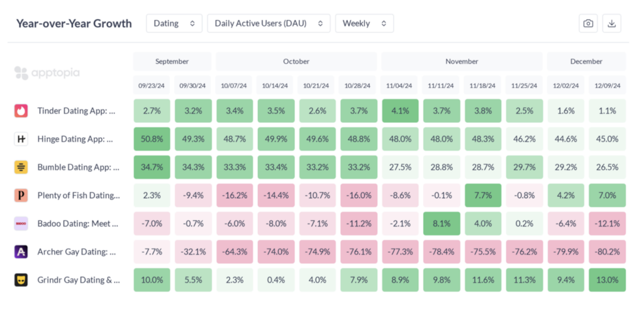The width and height of the screenshot is (644, 314).
Task: Open the Daily Active Users metric dropdown
Action: [x=269, y=23]
